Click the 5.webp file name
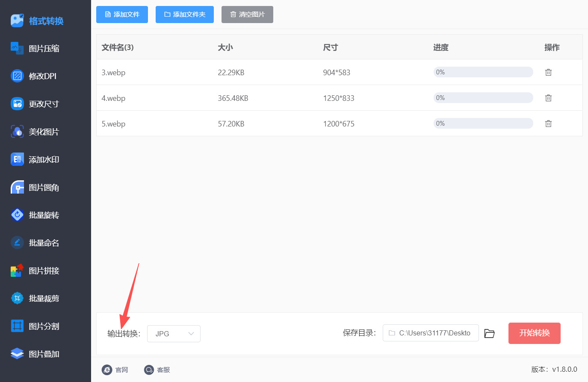Screen dimensions: 588x382 [x=113, y=124]
